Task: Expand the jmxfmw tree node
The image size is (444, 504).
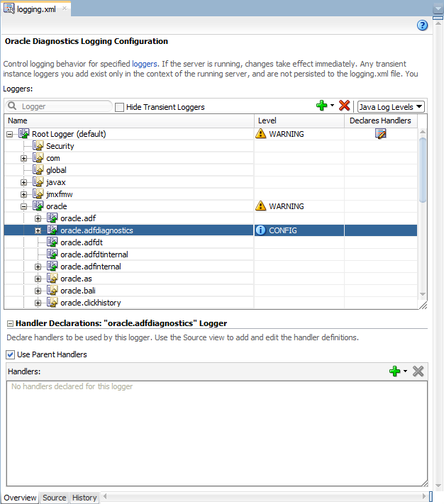Action: click(x=24, y=194)
